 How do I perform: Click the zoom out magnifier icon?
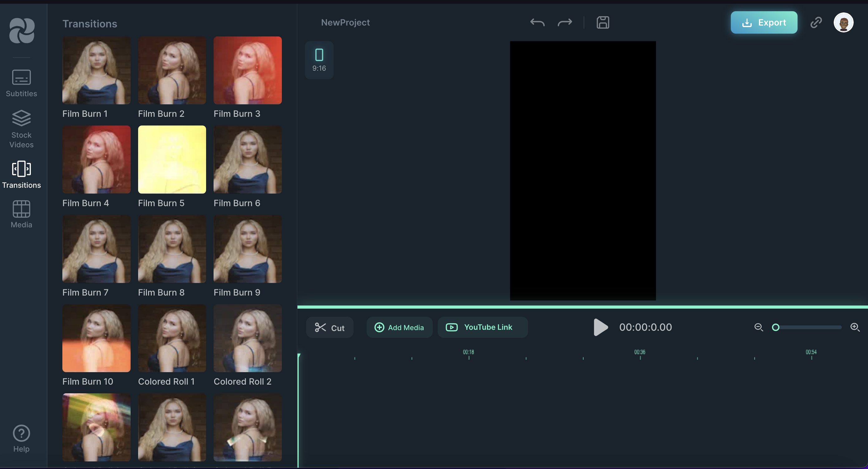tap(759, 327)
